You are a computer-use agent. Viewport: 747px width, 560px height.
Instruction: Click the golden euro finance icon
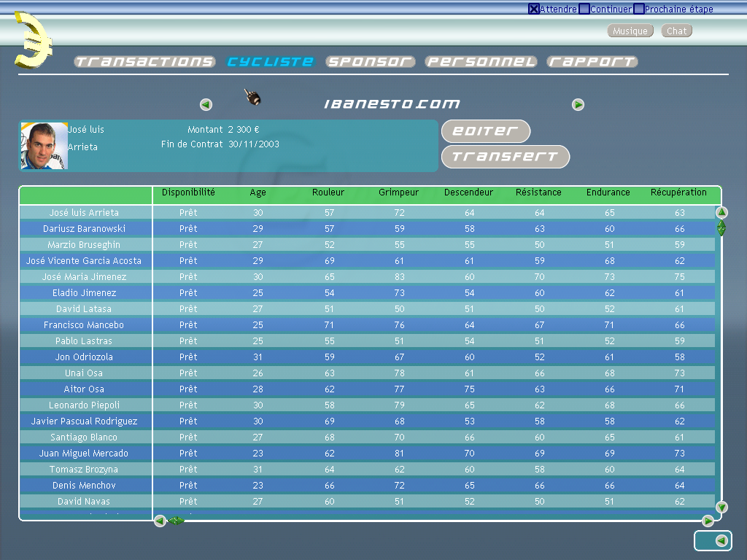[x=32, y=41]
